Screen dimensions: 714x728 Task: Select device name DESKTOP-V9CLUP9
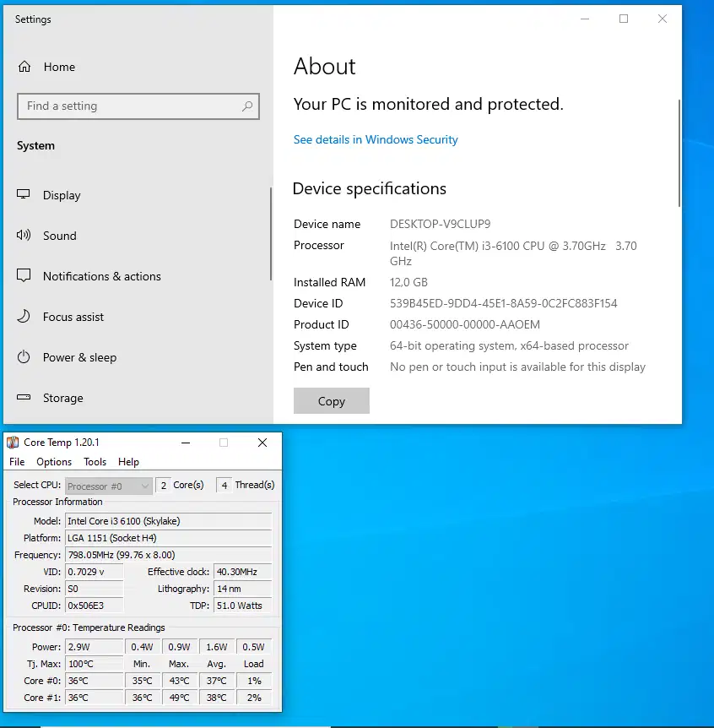440,225
